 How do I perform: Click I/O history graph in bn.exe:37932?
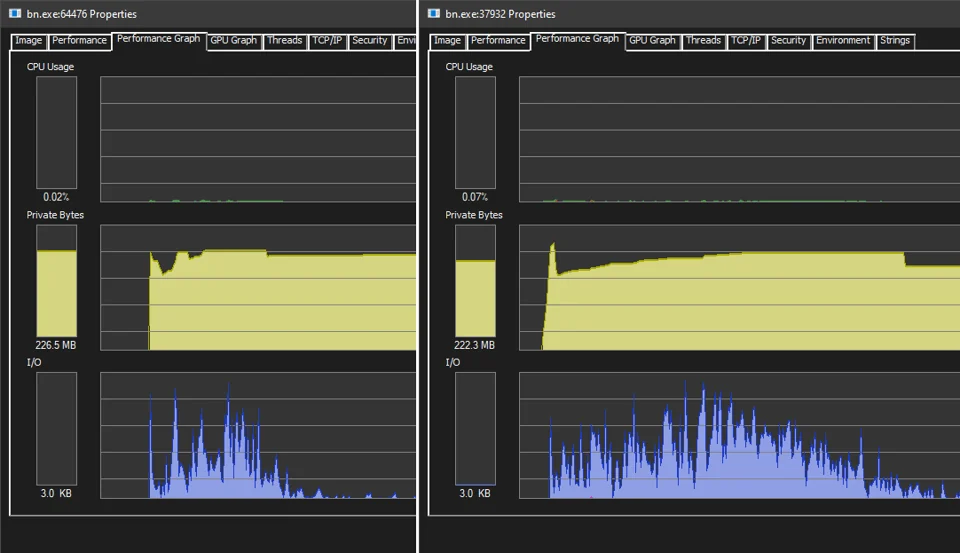click(x=740, y=435)
